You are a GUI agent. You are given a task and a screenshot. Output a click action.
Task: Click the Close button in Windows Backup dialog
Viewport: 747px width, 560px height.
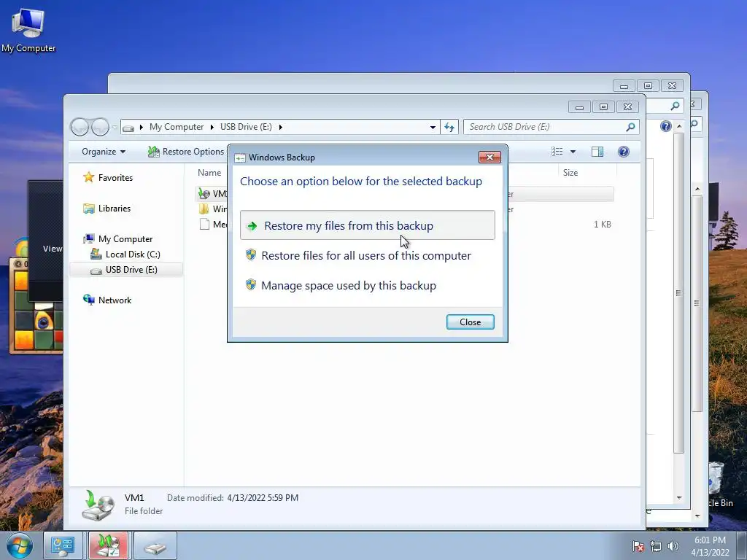tap(471, 322)
